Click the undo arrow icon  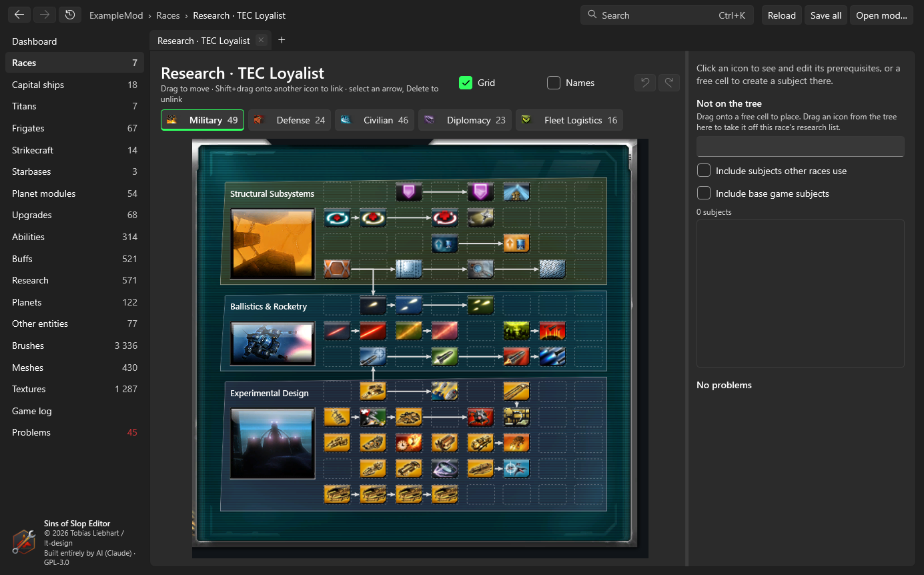(644, 83)
